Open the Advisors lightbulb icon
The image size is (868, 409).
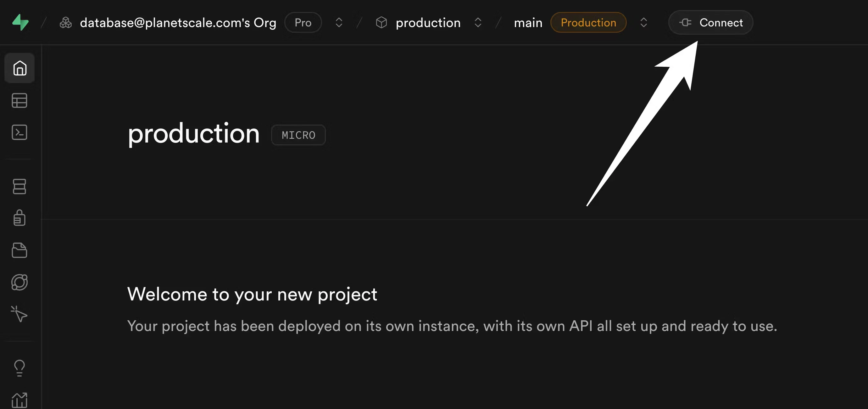coord(19,368)
